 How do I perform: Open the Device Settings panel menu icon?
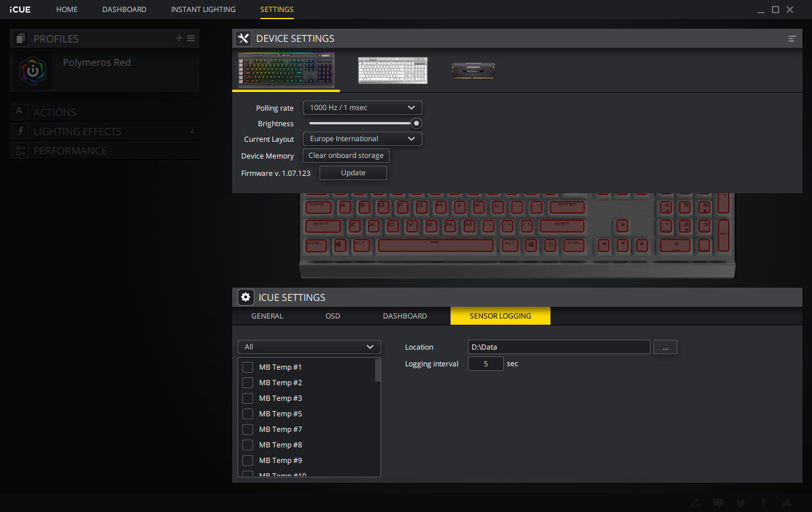tap(792, 38)
